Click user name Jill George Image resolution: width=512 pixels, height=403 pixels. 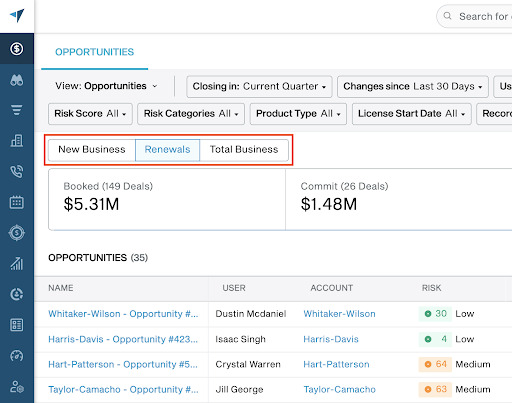click(239, 389)
